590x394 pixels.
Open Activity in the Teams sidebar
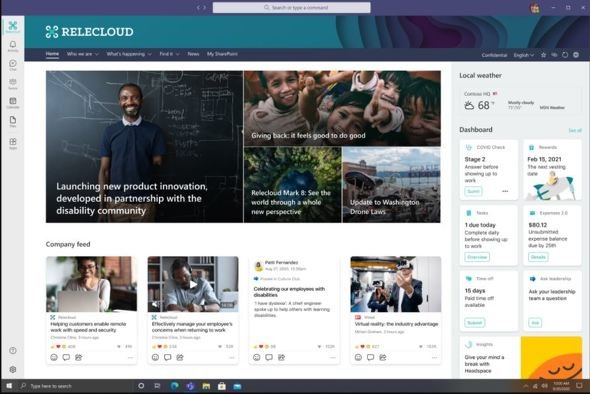[13, 46]
